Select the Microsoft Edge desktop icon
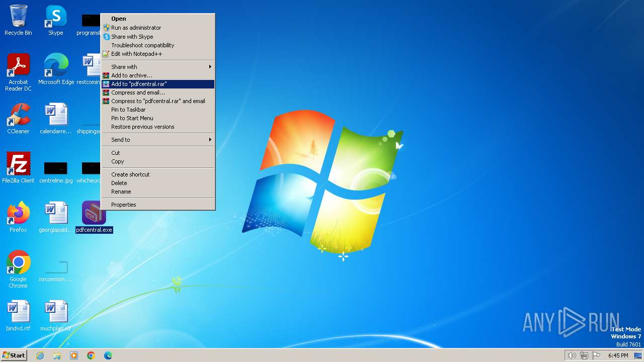The image size is (644, 362). click(x=56, y=69)
